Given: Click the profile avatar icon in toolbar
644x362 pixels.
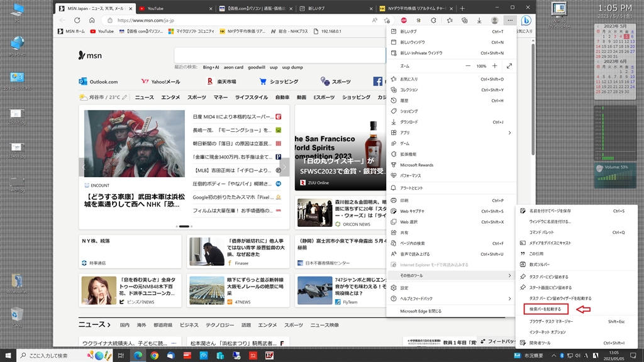Looking at the screenshot, I should point(495,20).
